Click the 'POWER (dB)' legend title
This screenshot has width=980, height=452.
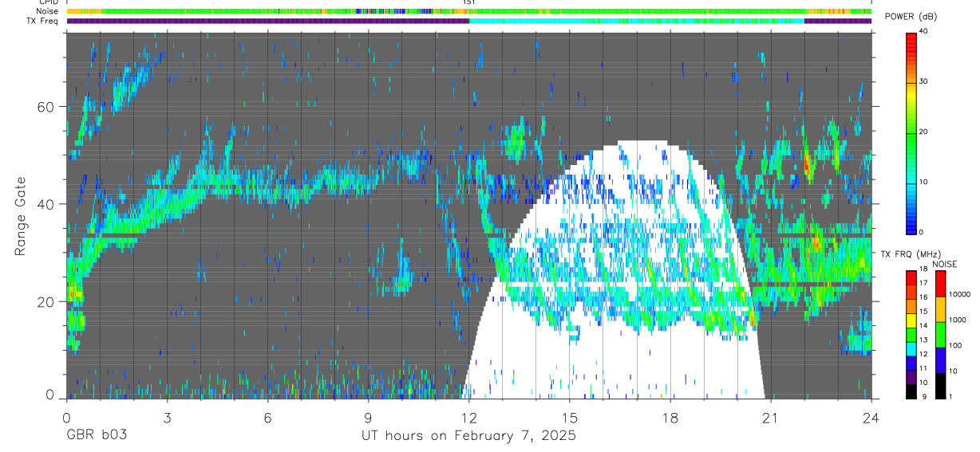(x=911, y=17)
